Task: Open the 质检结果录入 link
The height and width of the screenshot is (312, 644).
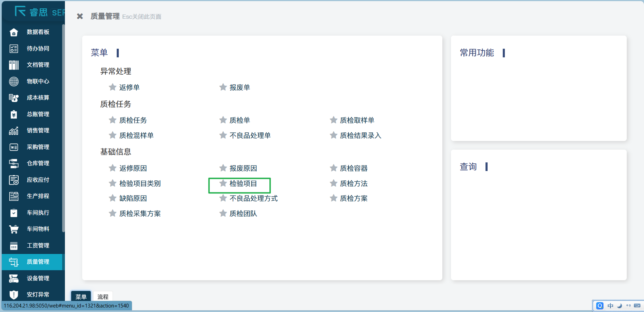Action: click(x=361, y=135)
